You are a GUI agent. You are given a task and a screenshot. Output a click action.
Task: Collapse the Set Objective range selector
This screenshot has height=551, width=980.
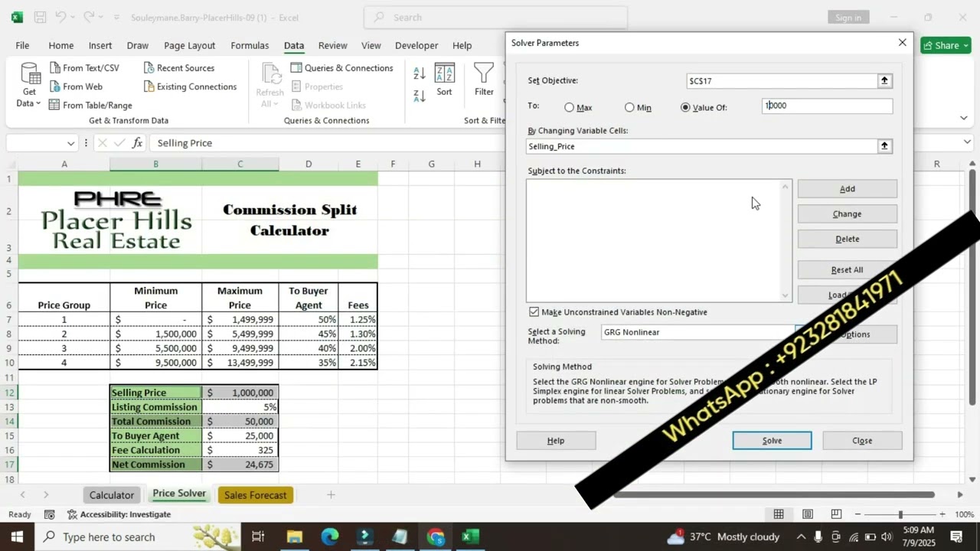(884, 80)
